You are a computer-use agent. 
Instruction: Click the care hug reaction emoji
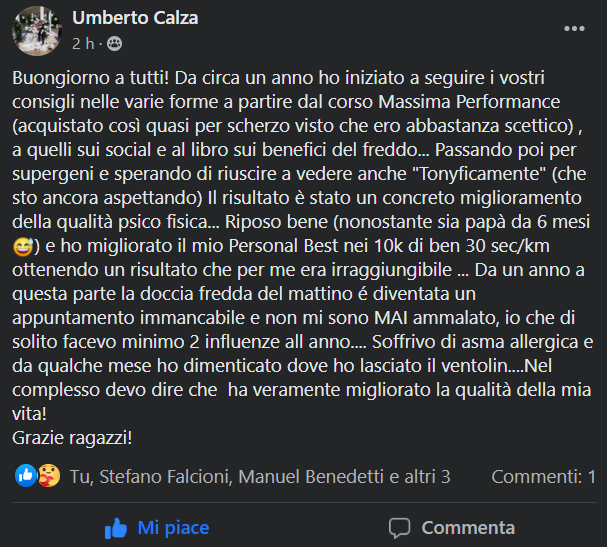pos(49,476)
